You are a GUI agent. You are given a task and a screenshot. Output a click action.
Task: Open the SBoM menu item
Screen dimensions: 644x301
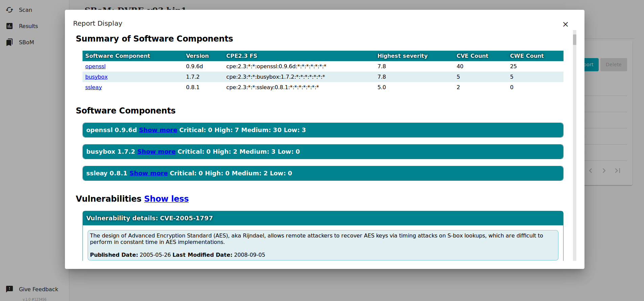(x=26, y=42)
